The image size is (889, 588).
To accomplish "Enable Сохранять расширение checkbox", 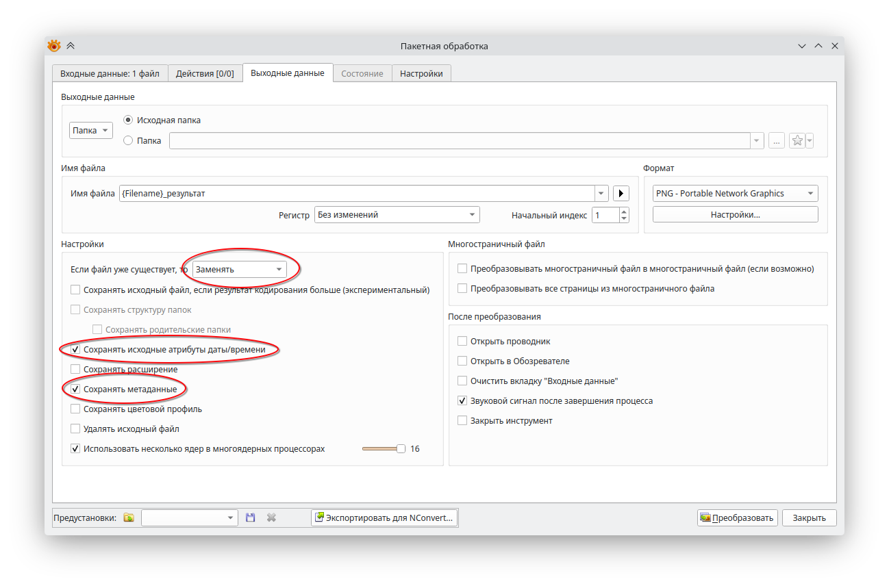I will coord(75,370).
